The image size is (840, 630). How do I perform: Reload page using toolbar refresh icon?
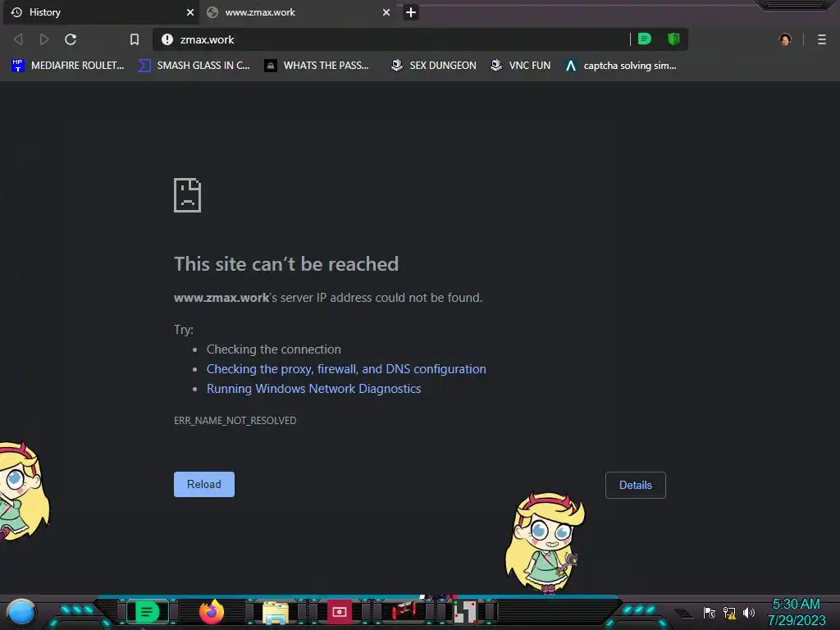(71, 39)
